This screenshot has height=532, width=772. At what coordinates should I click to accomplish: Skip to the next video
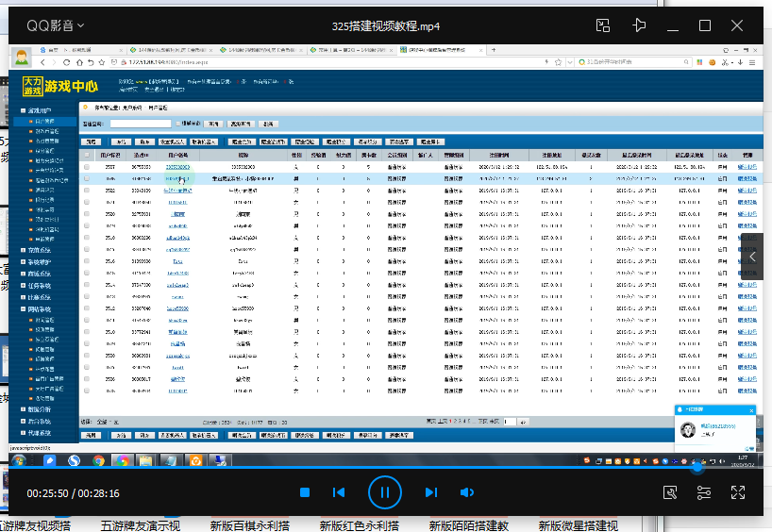click(x=431, y=492)
